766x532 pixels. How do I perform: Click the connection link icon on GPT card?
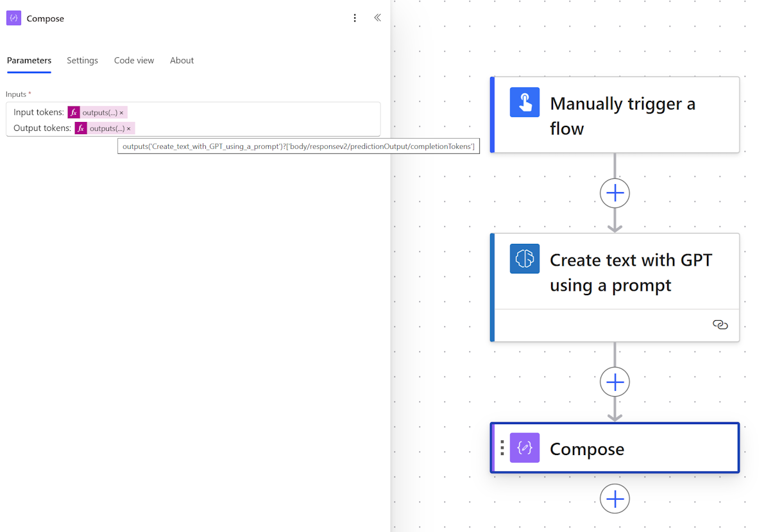720,325
